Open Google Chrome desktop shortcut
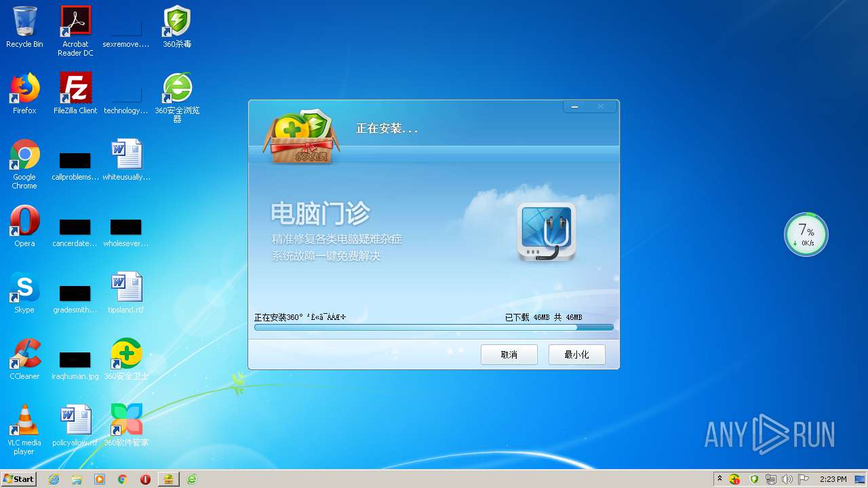 24,164
